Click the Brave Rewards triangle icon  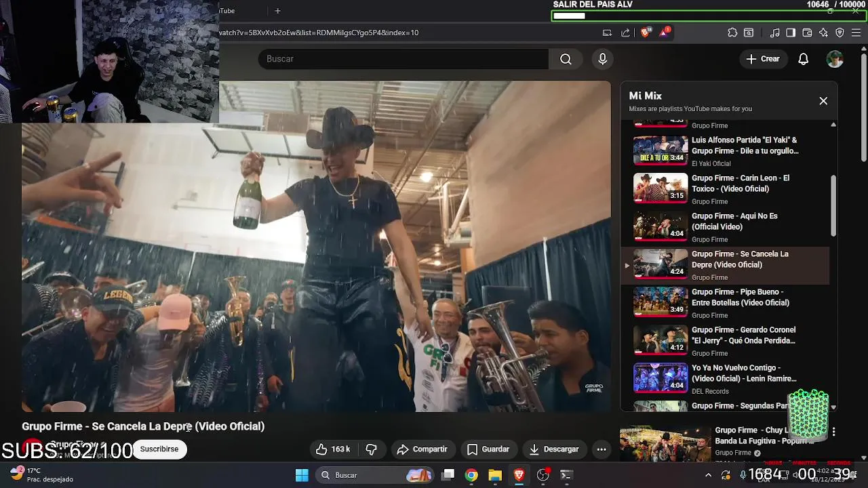point(664,32)
